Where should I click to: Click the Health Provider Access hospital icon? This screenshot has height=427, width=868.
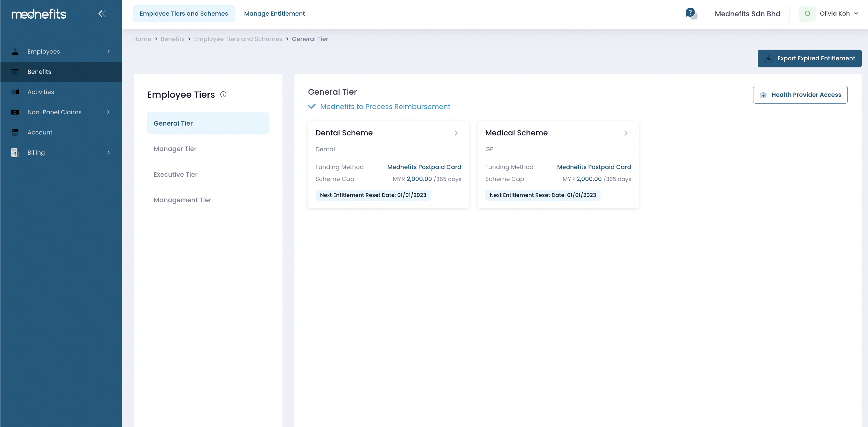764,95
